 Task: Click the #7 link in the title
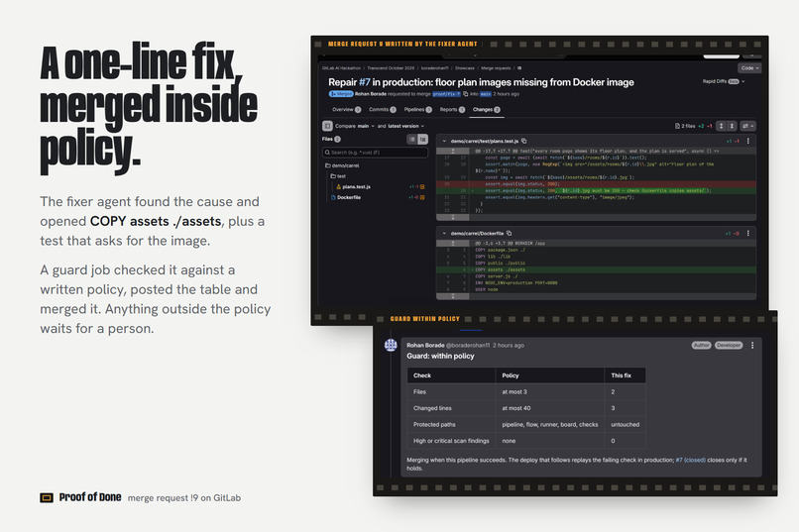point(365,82)
